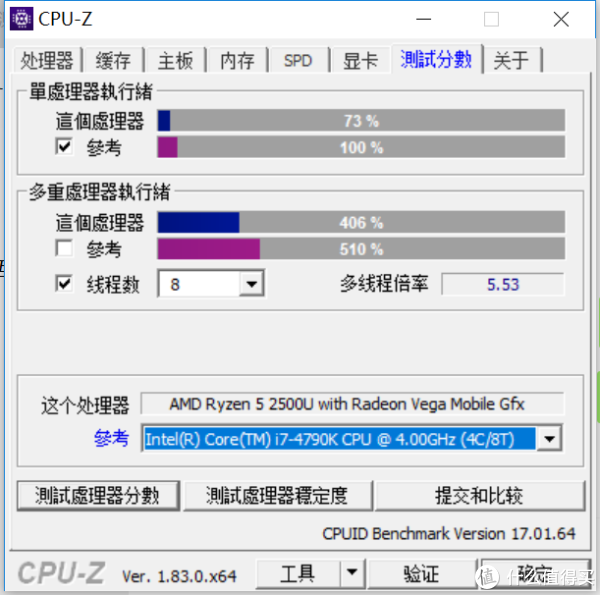Enable multi thread 參考 reference checkbox
This screenshot has width=600, height=595.
tap(64, 248)
